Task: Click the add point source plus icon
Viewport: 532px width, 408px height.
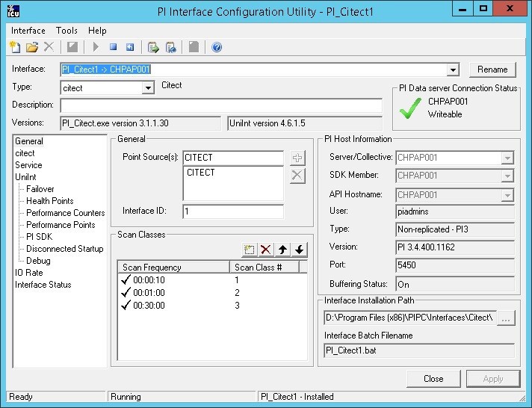Action: pos(297,158)
